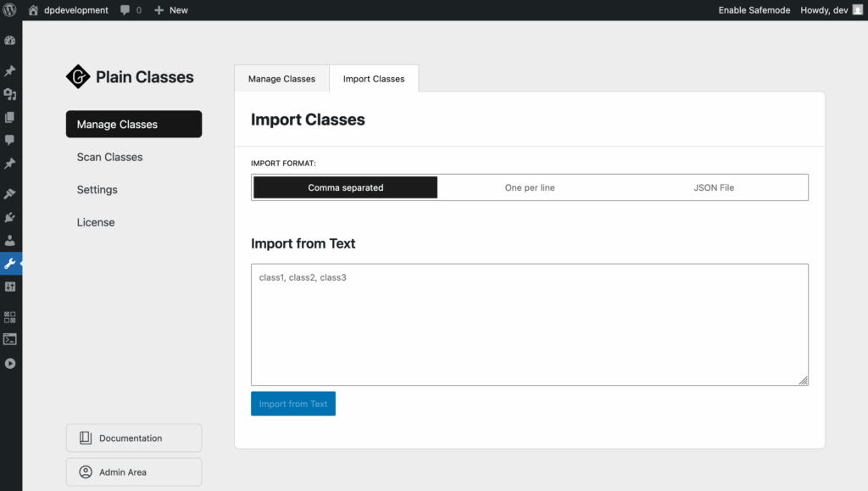Click the user avatar in admin bar
Viewport: 868px width, 491px height.
coord(858,10)
